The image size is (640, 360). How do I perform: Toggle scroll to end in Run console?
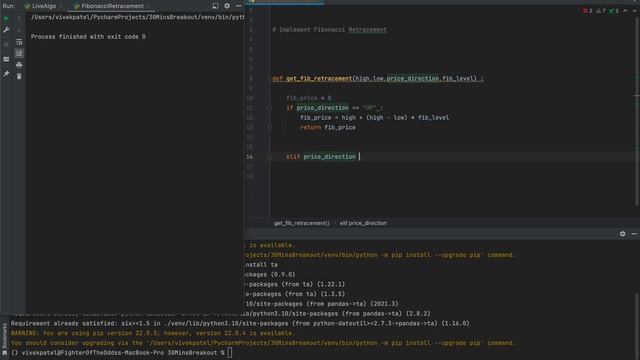point(19,53)
